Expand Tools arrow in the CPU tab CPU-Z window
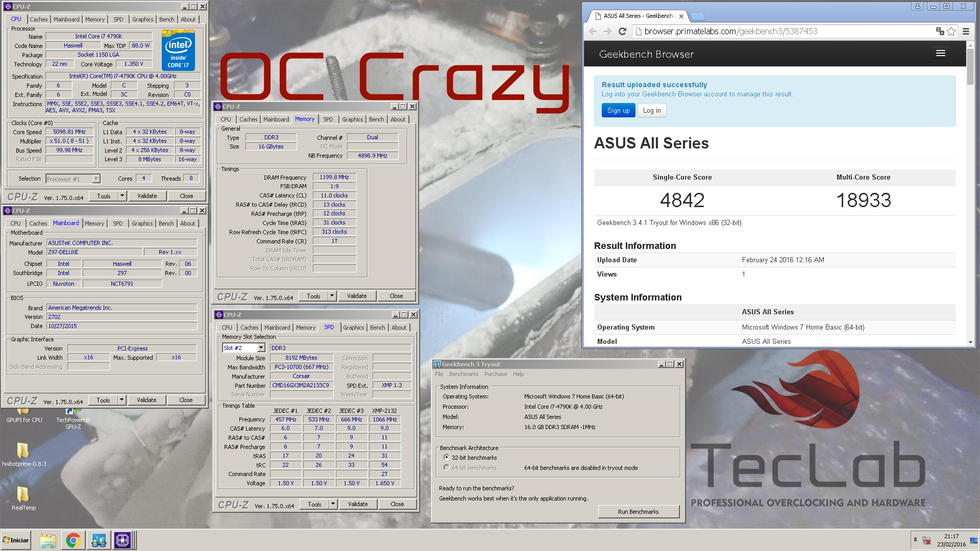 click(122, 196)
